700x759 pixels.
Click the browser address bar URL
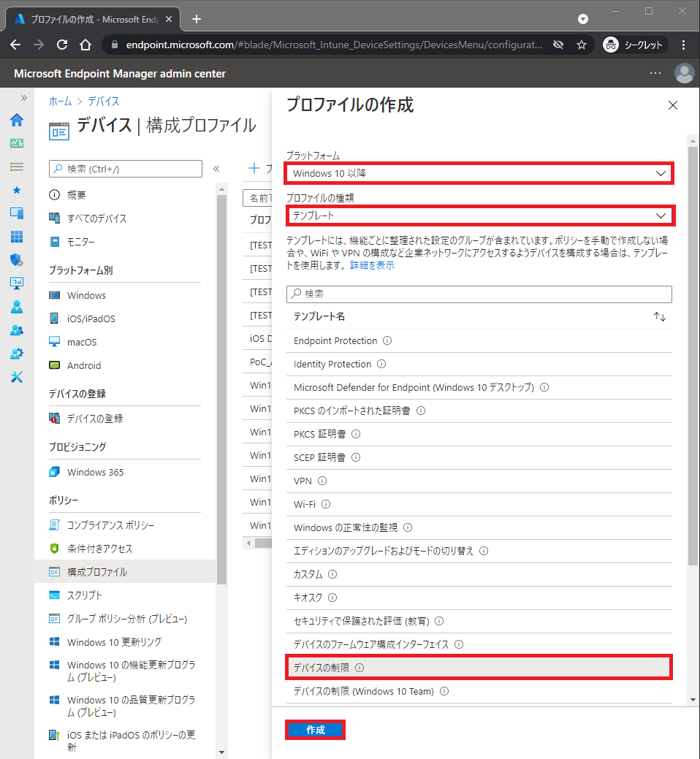point(334,45)
